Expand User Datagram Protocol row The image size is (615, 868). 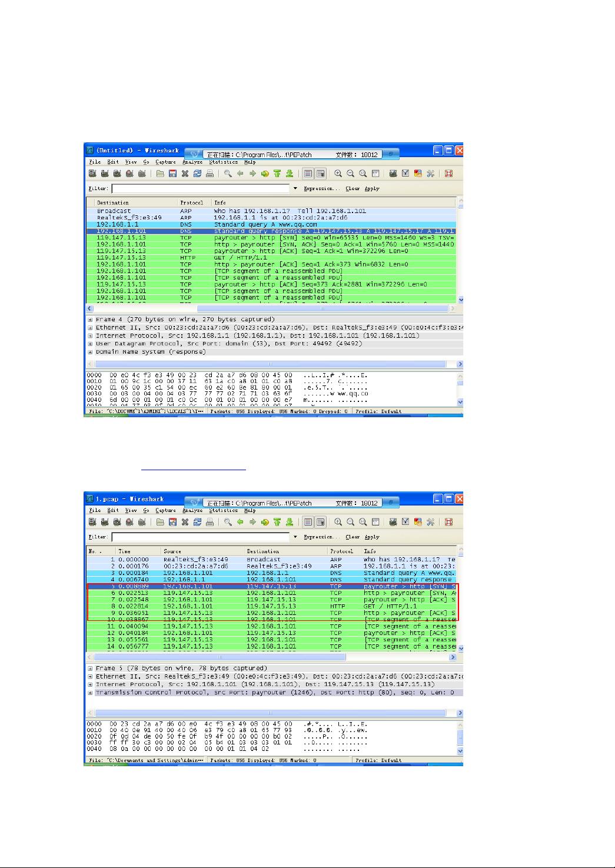click(x=91, y=344)
